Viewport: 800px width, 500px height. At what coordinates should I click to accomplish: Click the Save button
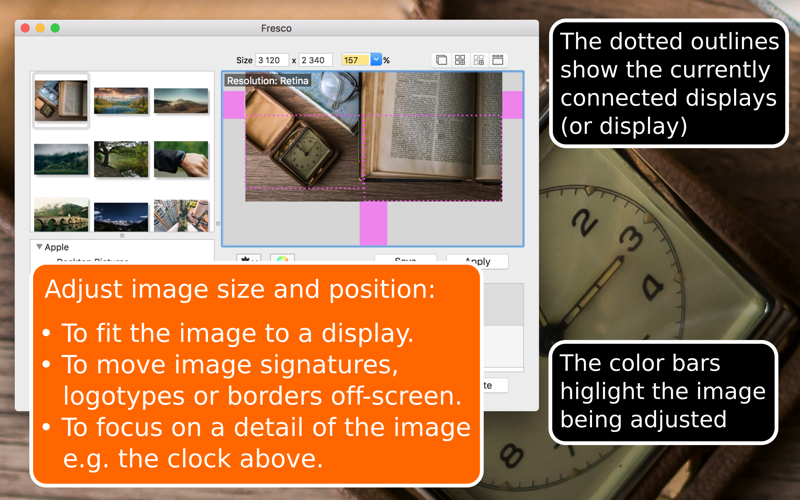click(405, 259)
